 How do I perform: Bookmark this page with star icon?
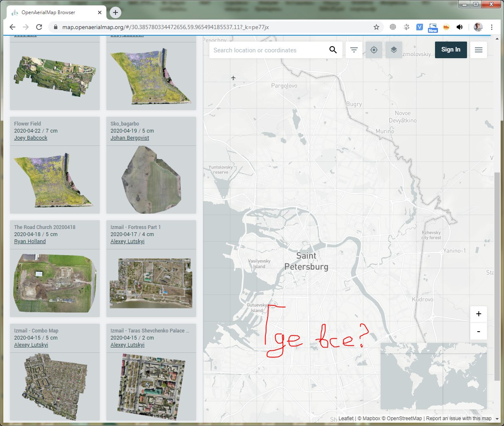(376, 27)
